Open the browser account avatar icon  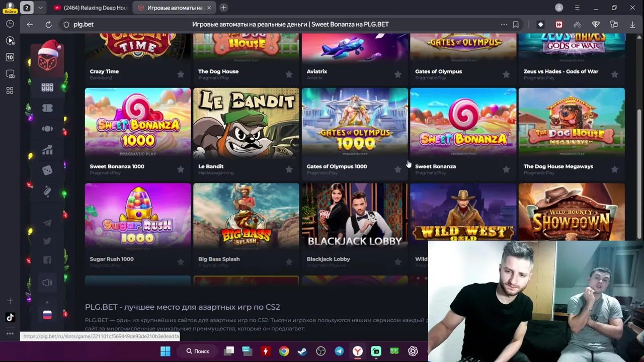[559, 8]
